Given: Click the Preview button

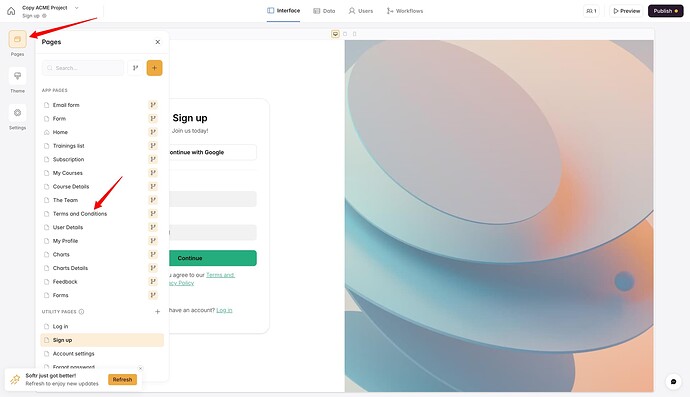Looking at the screenshot, I should tap(627, 11).
